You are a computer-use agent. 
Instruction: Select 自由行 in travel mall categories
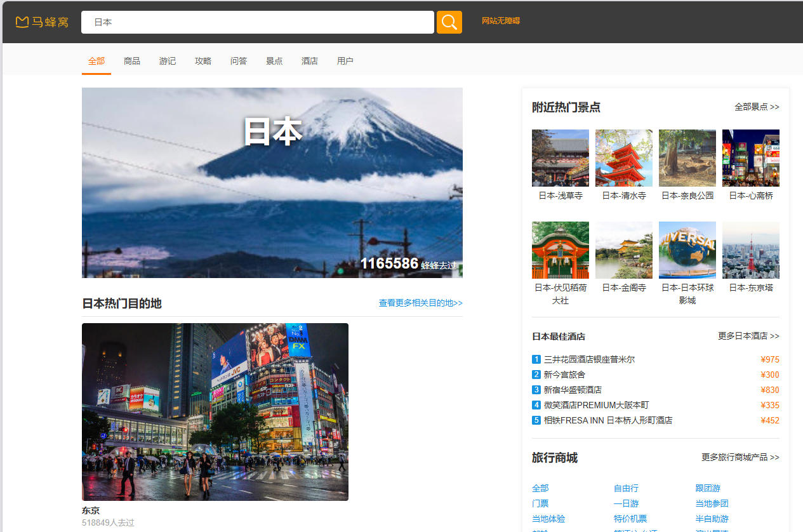click(x=626, y=488)
